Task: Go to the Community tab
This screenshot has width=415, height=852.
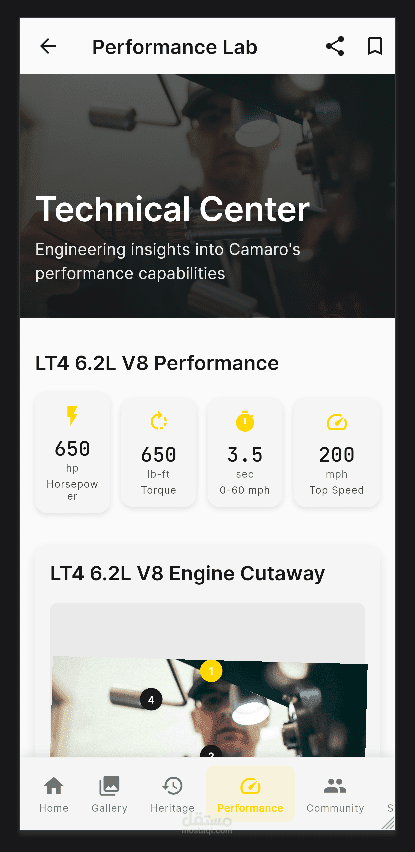Action: (x=335, y=794)
